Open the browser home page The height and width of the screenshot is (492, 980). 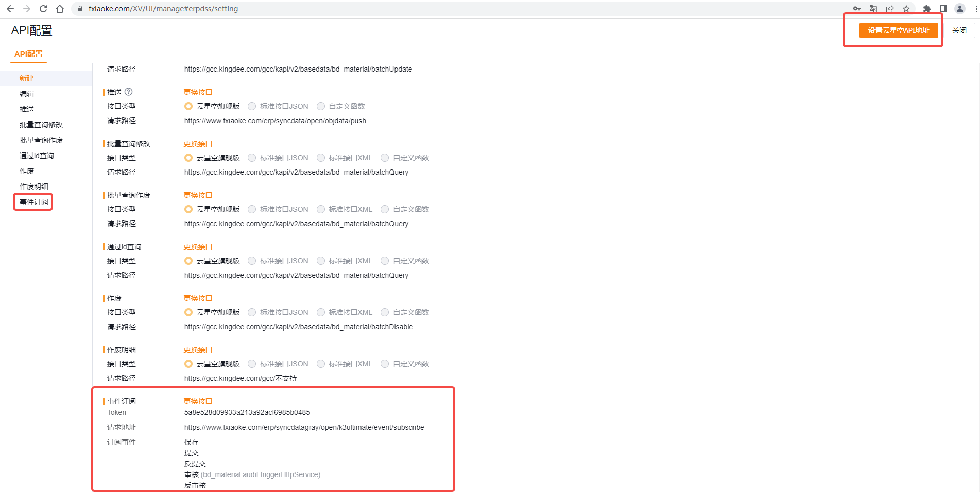pos(60,9)
